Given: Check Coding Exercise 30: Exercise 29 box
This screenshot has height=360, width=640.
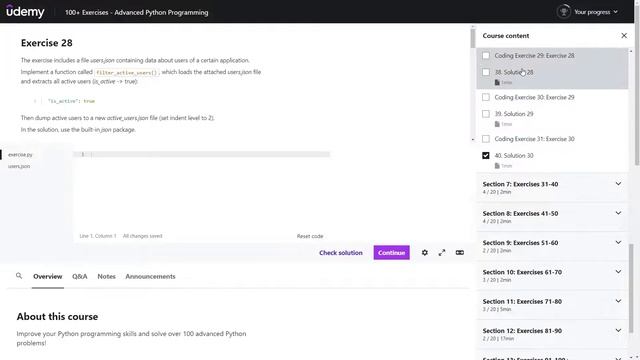Looking at the screenshot, I should click(x=486, y=97).
